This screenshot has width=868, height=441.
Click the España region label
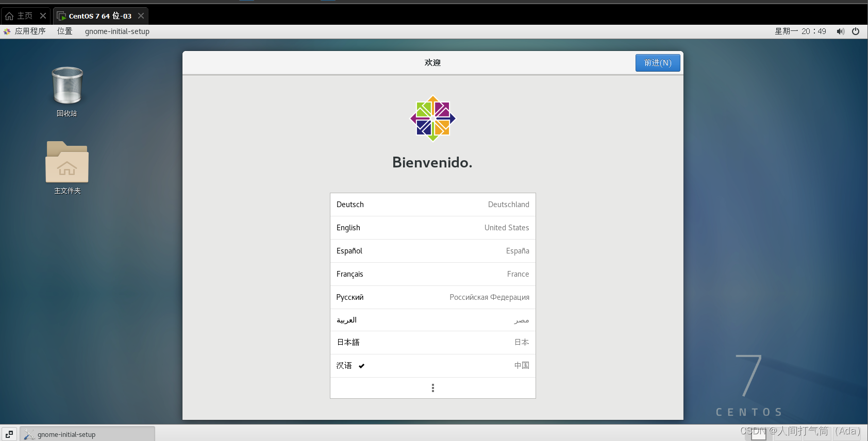(x=518, y=251)
